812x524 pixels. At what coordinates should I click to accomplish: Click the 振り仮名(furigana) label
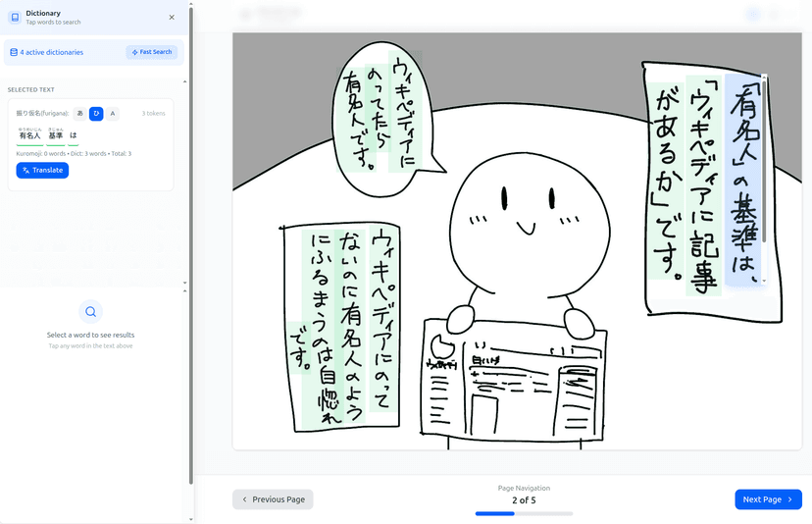(42, 113)
